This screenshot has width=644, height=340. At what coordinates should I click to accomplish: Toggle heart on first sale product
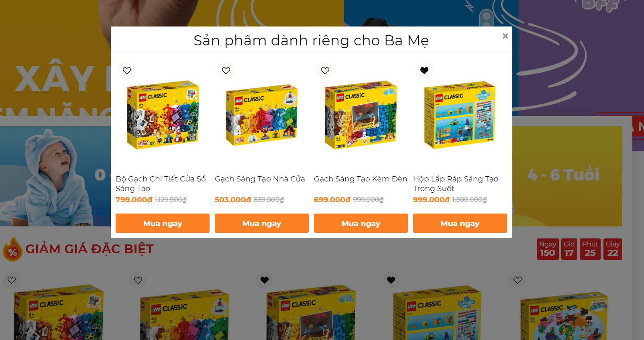(12, 280)
